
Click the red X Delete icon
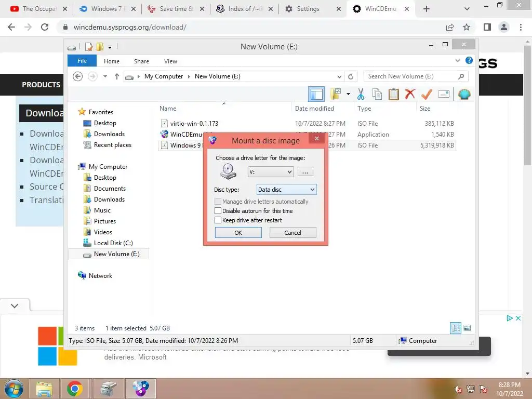[410, 94]
